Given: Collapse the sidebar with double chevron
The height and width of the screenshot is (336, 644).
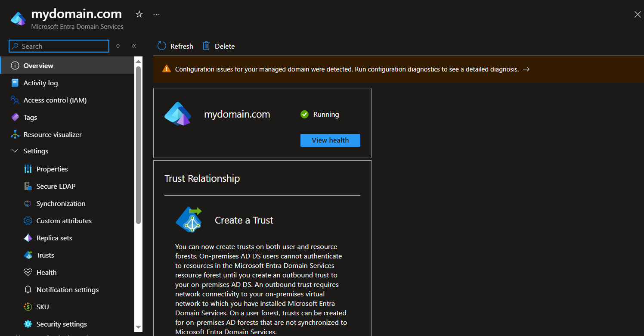Looking at the screenshot, I should click(134, 46).
